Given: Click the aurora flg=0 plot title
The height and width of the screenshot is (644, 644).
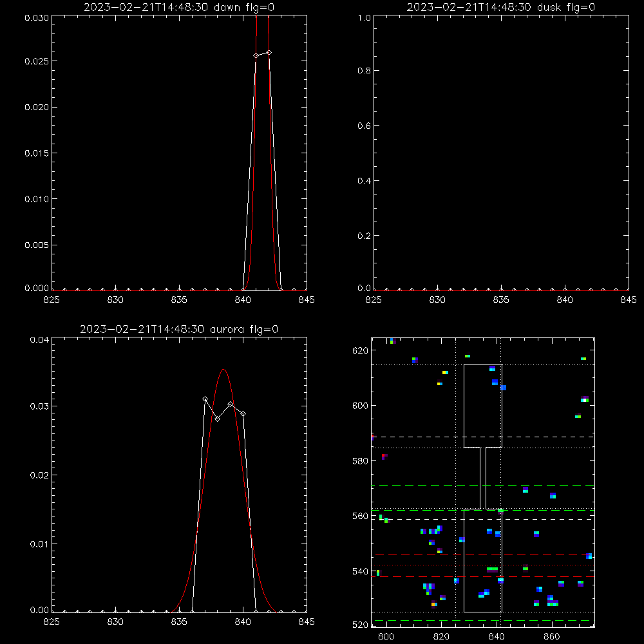Looking at the screenshot, I should (x=179, y=329).
